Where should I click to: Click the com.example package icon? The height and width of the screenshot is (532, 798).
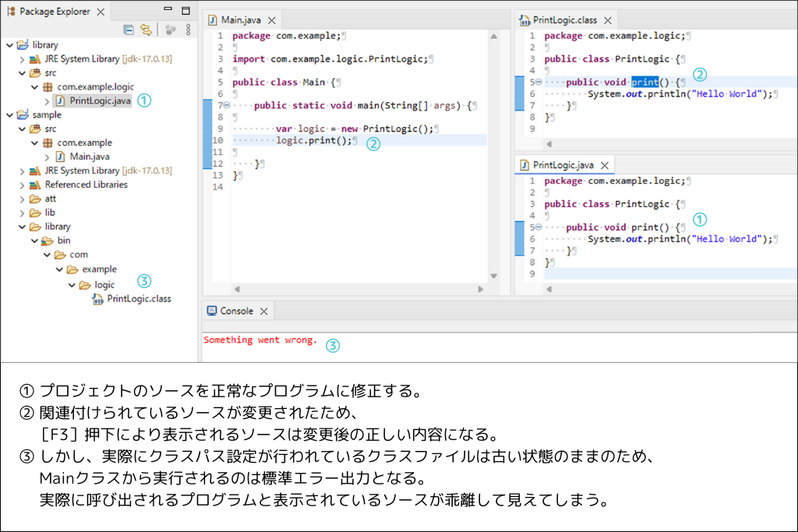point(48,143)
